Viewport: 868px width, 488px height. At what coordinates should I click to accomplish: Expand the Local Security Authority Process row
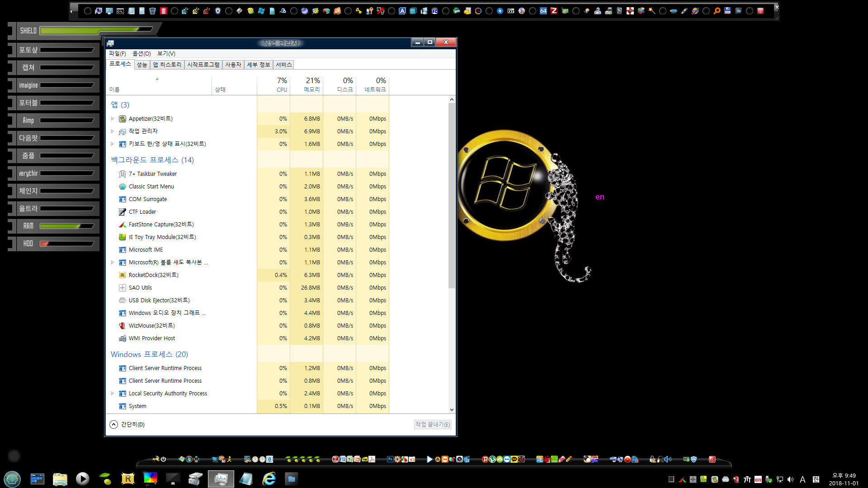(x=113, y=394)
